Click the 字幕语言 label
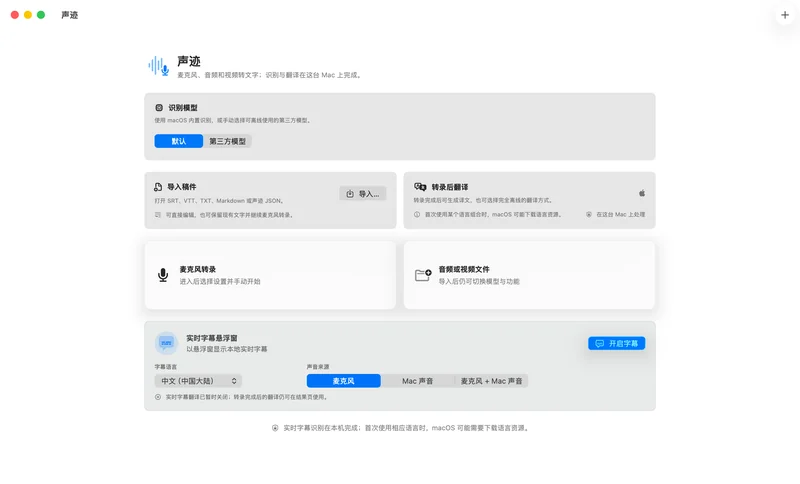The height and width of the screenshot is (484, 800). click(x=166, y=367)
